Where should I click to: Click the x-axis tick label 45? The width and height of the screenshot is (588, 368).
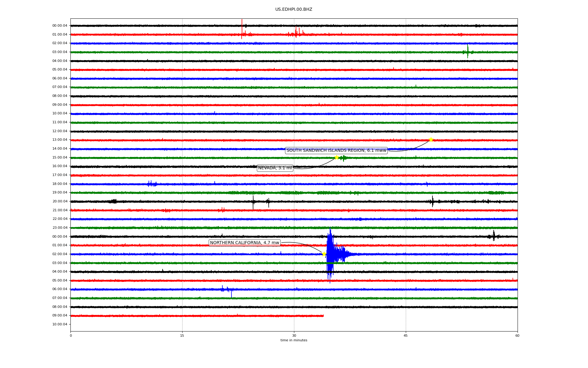pos(406,335)
